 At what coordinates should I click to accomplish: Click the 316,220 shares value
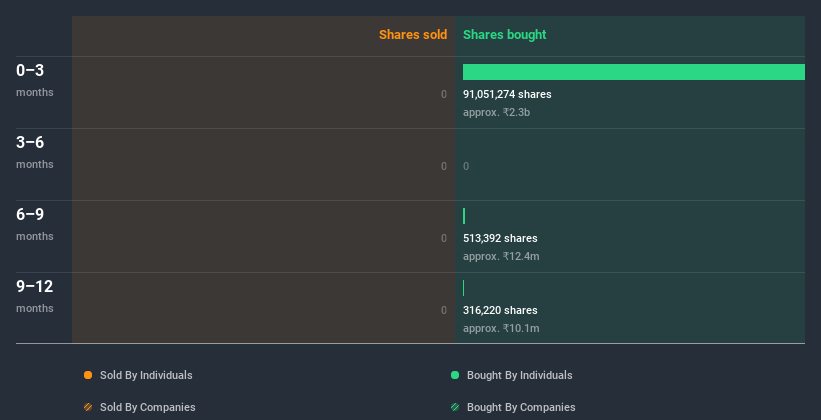point(500,310)
